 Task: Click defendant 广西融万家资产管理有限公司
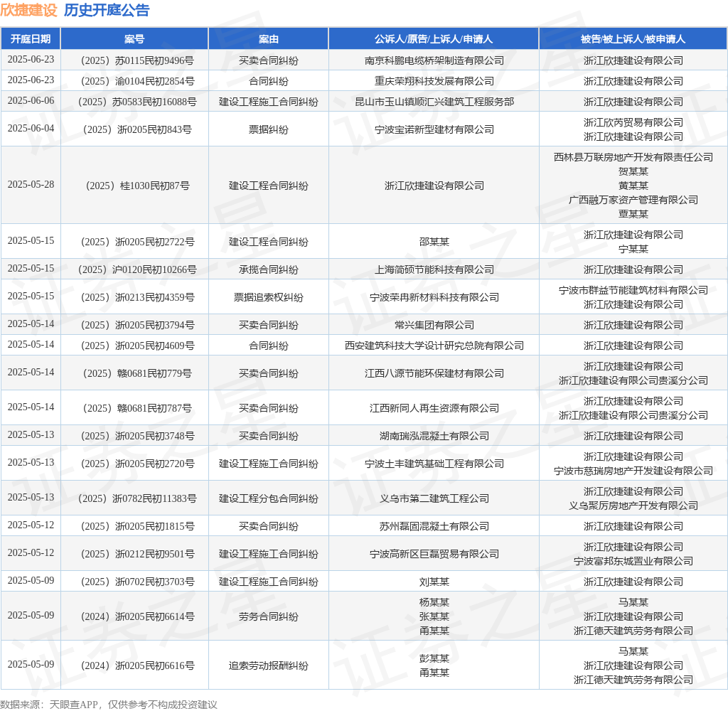coord(633,200)
